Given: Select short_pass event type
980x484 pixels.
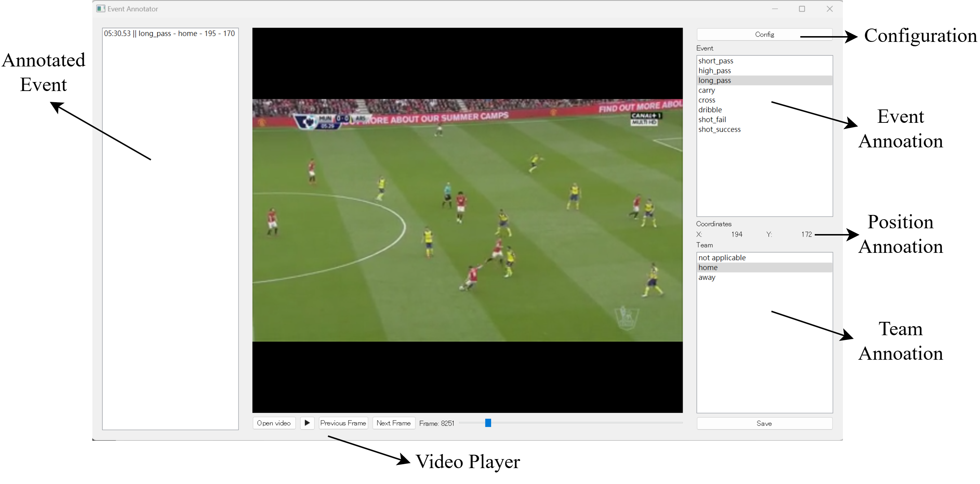Looking at the screenshot, I should (716, 61).
